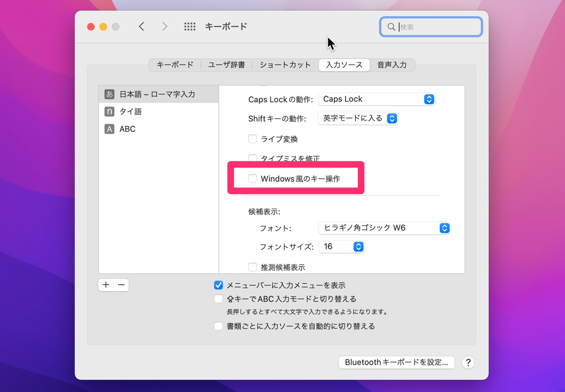Open the candidate font dropdown ヒラギノ角ゴシック W6

pyautogui.click(x=385, y=228)
